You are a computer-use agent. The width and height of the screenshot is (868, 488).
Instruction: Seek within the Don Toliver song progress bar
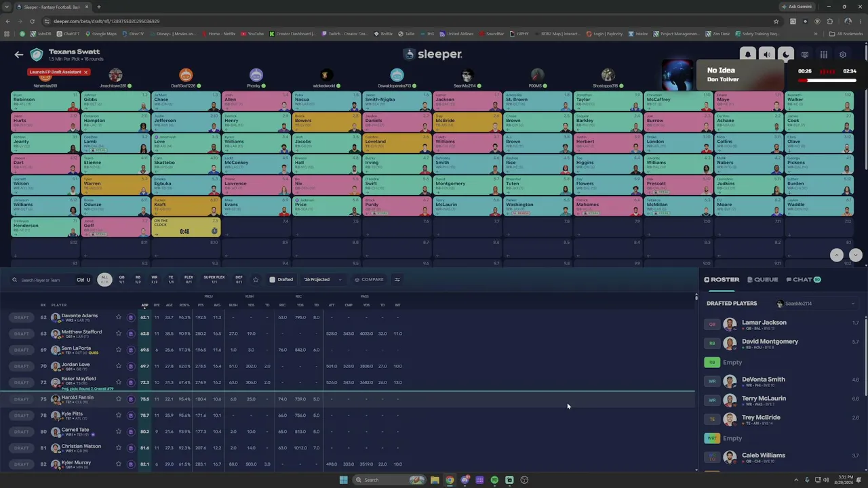(x=827, y=81)
